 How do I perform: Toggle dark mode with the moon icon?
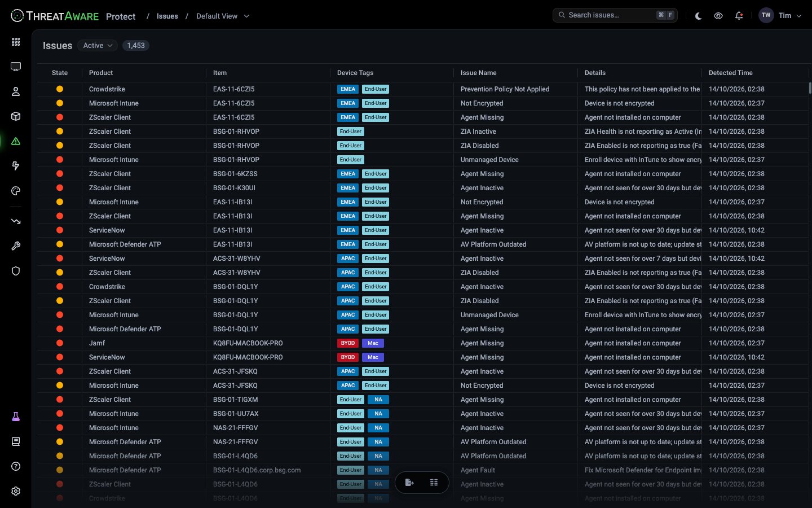pos(698,16)
